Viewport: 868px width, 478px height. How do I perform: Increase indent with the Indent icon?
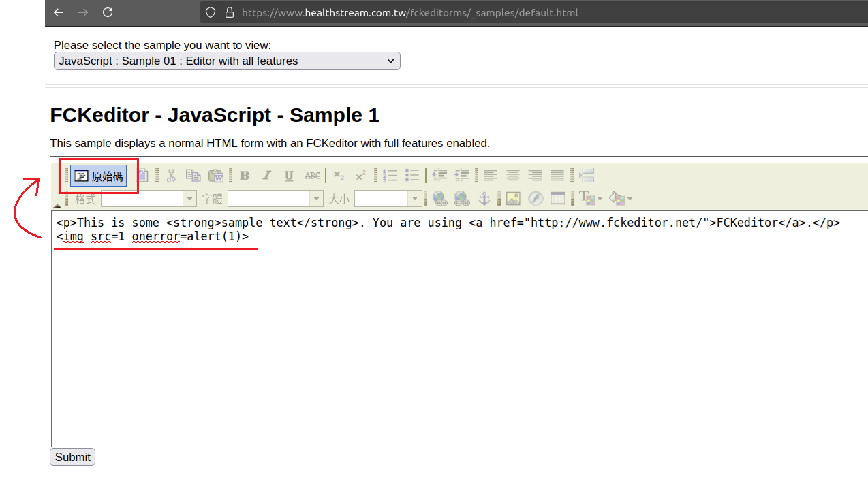pos(462,176)
